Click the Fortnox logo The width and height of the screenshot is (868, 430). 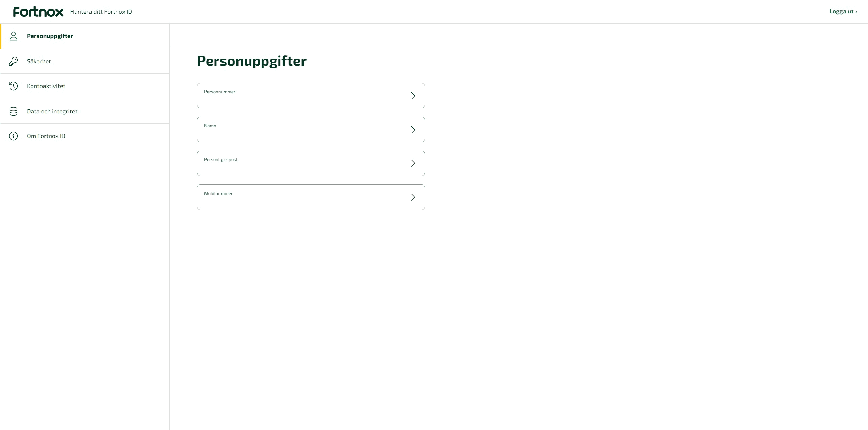[38, 12]
